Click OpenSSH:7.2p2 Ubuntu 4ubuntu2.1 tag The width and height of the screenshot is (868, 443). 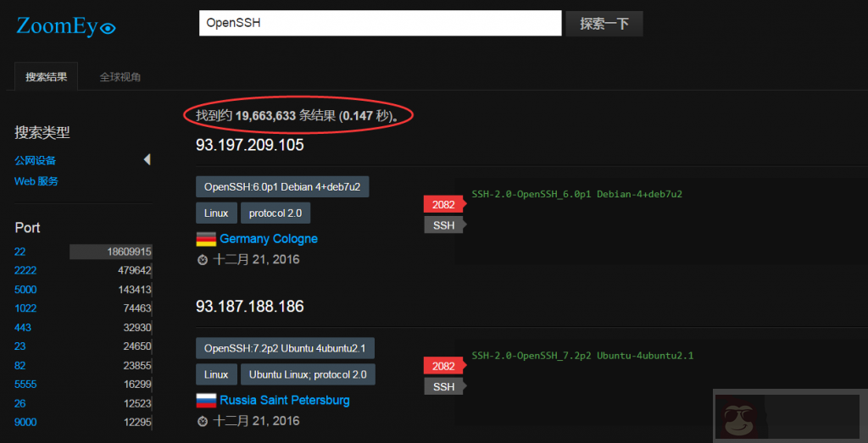point(285,348)
